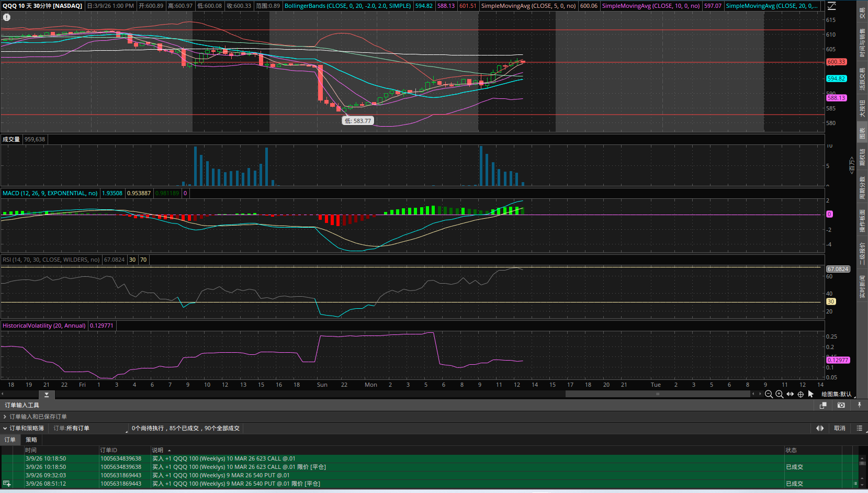Open the chart style icon at top right
This screenshot has height=493, width=868.
(x=831, y=6)
